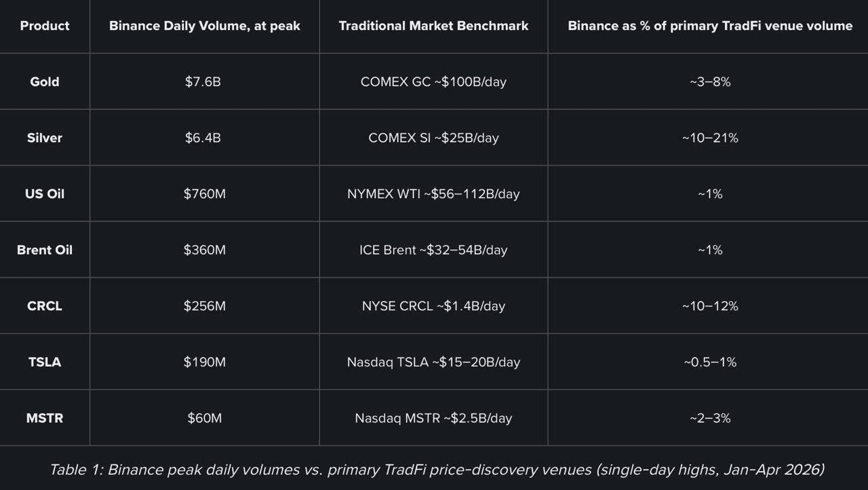This screenshot has width=868, height=490.
Task: Select the TSLA row label
Action: tap(45, 362)
